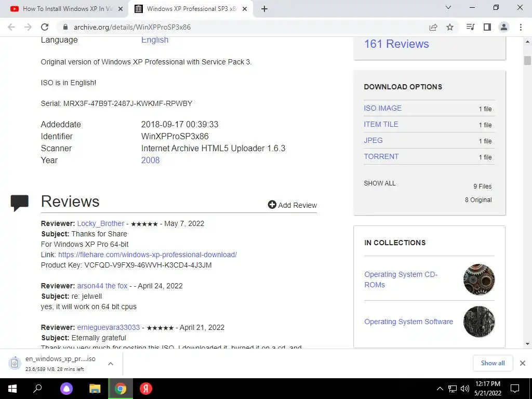Click the Operating System Software thumbnail
This screenshot has height=399, width=532.
point(479,322)
